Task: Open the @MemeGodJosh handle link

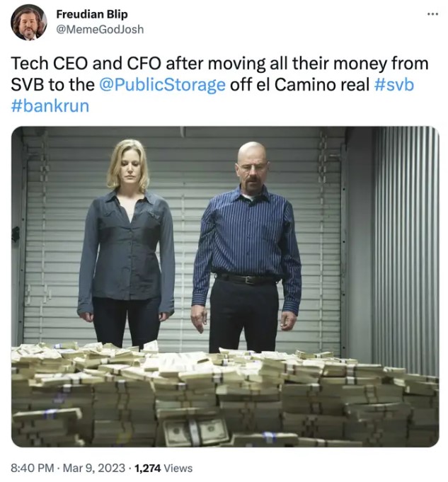Action: click(x=100, y=30)
